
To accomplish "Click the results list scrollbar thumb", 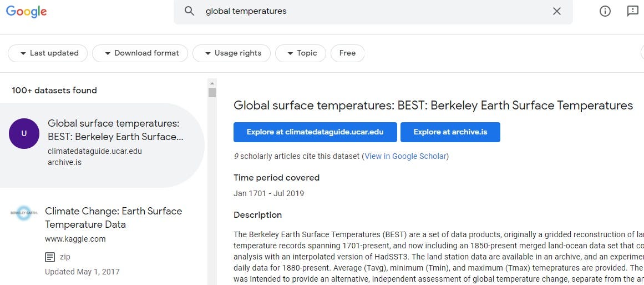I will [x=212, y=92].
